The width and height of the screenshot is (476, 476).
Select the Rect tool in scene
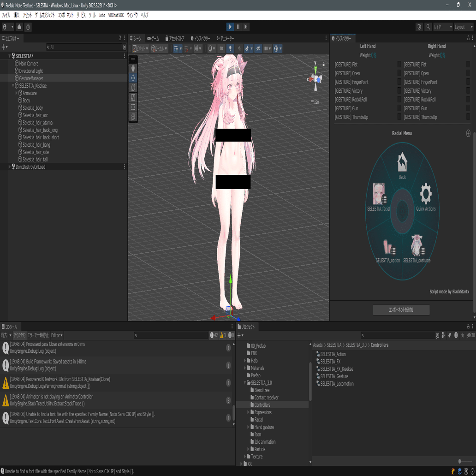pos(133,107)
